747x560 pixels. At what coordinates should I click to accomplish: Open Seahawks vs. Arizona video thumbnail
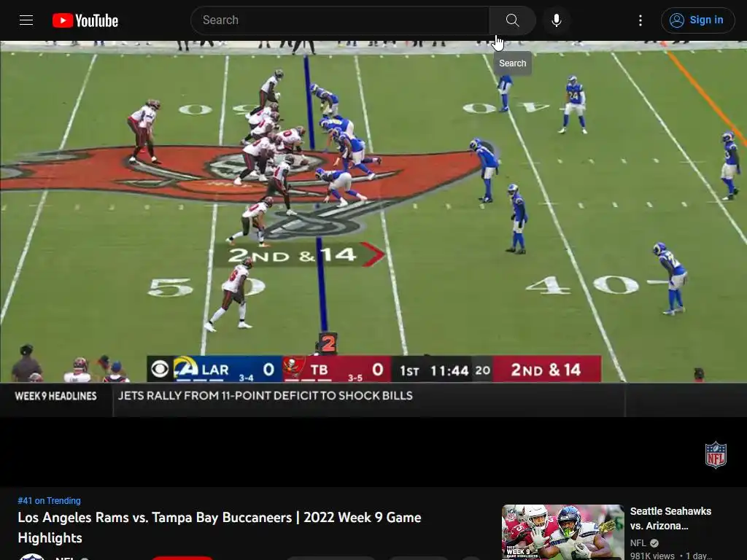[x=563, y=532]
